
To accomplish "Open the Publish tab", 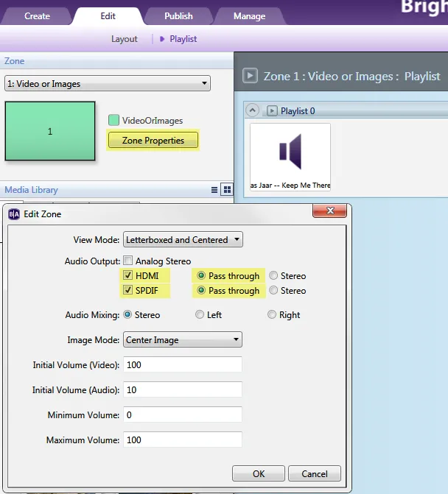I will point(178,16).
